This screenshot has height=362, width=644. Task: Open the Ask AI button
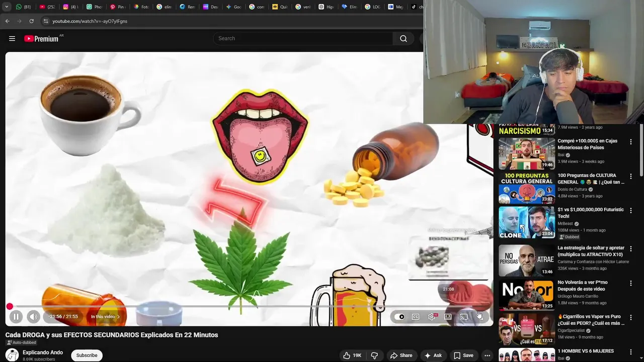(x=433, y=355)
